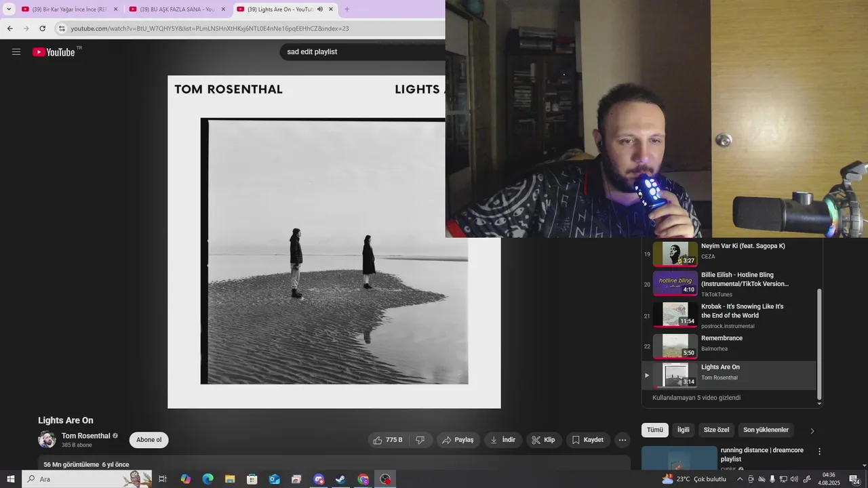The image size is (868, 488).
Task: Play Neyim Var Ki playlist item
Action: click(x=729, y=253)
